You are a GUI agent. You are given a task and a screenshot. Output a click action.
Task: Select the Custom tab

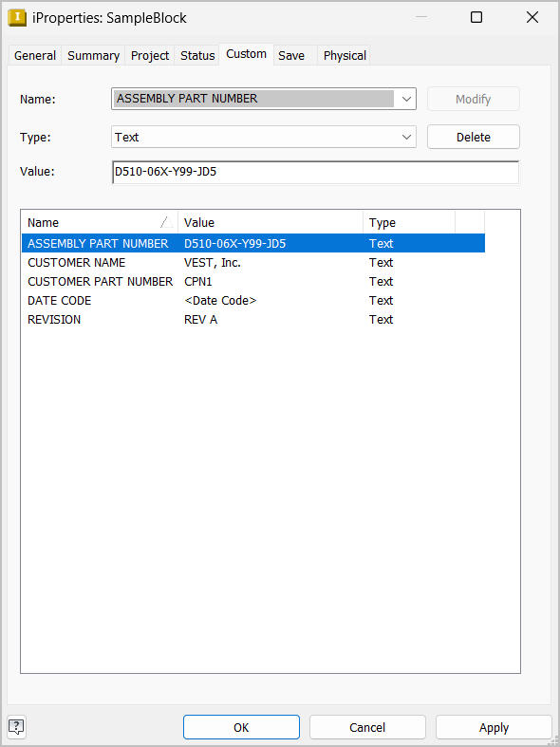tap(246, 54)
